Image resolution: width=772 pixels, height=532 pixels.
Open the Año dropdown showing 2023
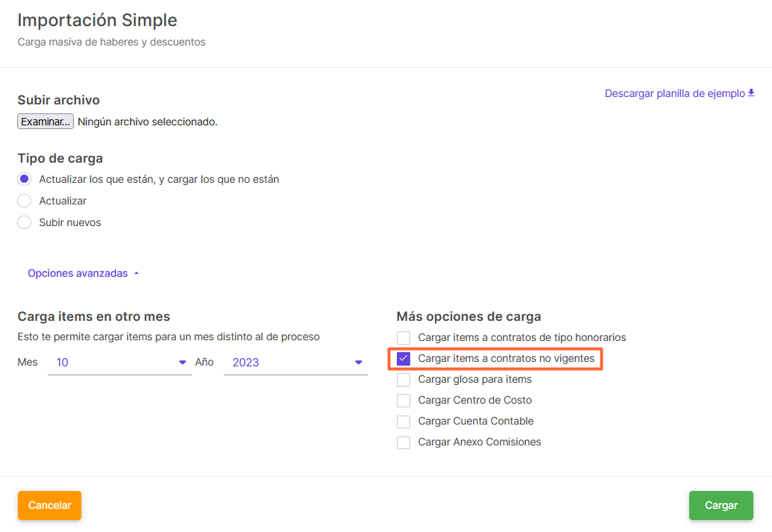pyautogui.click(x=295, y=363)
